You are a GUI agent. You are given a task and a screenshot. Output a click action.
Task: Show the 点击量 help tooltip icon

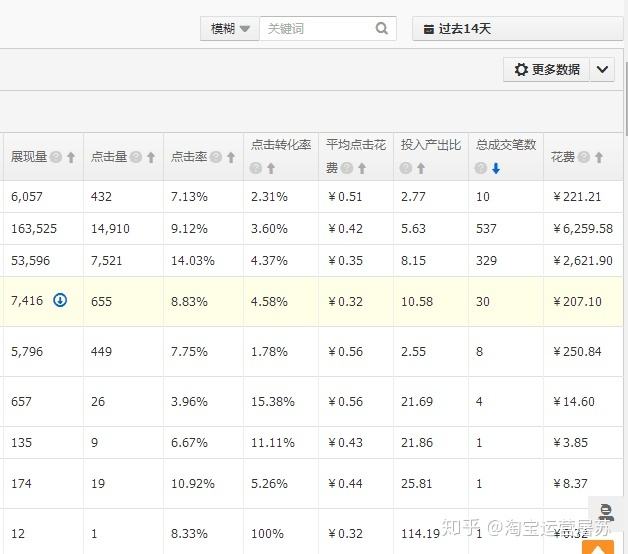(x=136, y=157)
